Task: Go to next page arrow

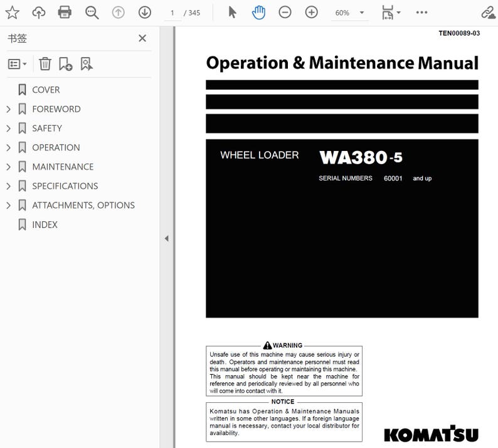Action: [145, 13]
